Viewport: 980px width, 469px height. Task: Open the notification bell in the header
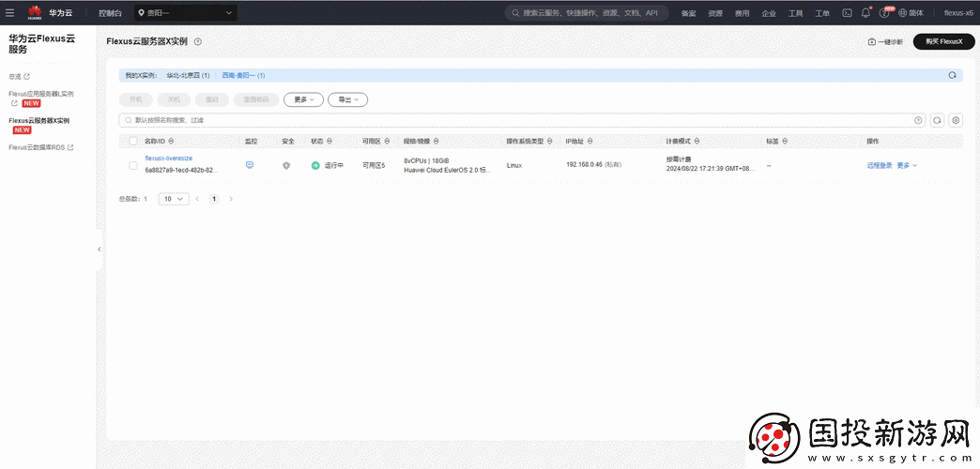click(x=865, y=13)
